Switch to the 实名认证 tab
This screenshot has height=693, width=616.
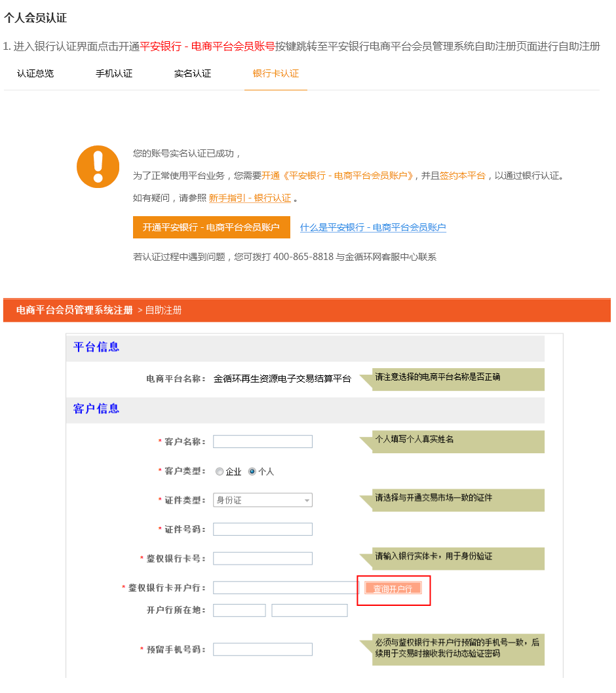(x=193, y=74)
